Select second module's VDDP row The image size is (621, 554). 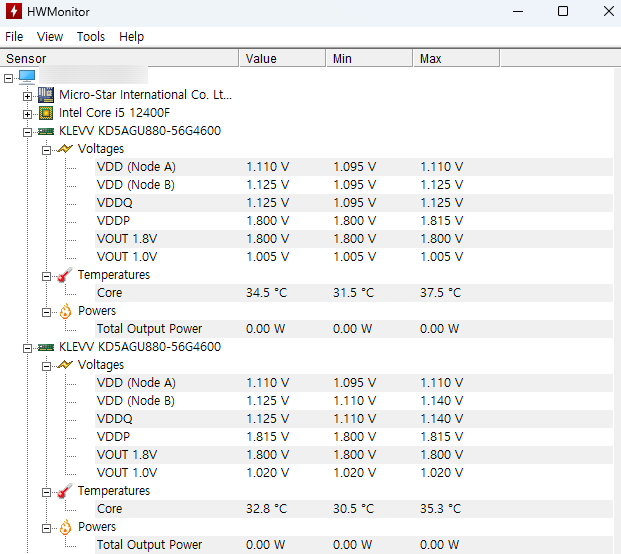pos(354,437)
